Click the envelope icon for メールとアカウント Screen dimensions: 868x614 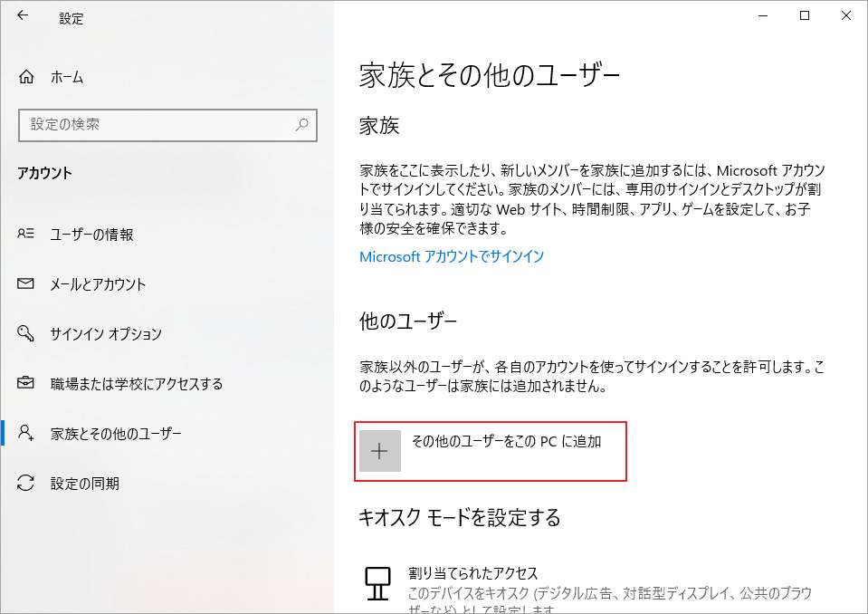click(x=25, y=283)
